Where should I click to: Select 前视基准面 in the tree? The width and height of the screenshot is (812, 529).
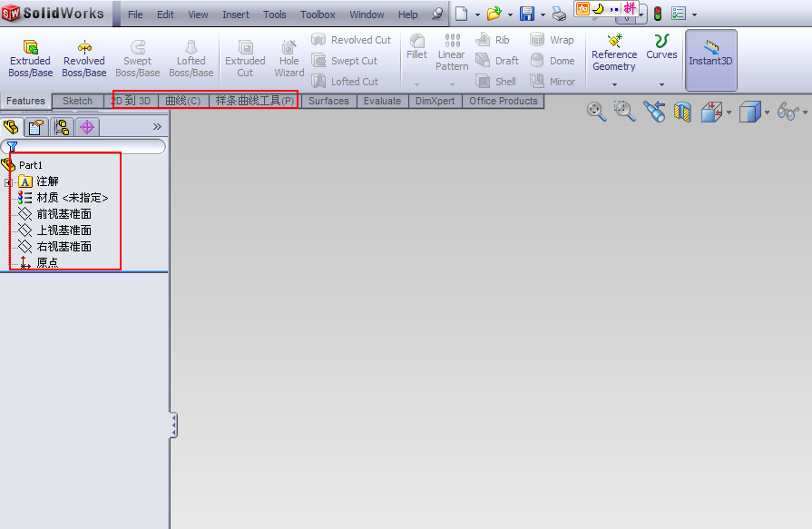(x=54, y=214)
